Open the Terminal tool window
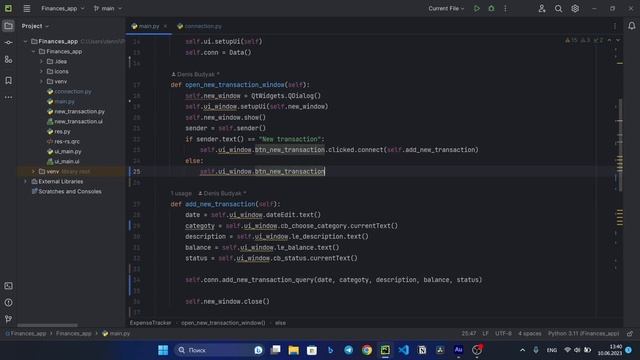The height and width of the screenshot is (360, 640). [8, 286]
